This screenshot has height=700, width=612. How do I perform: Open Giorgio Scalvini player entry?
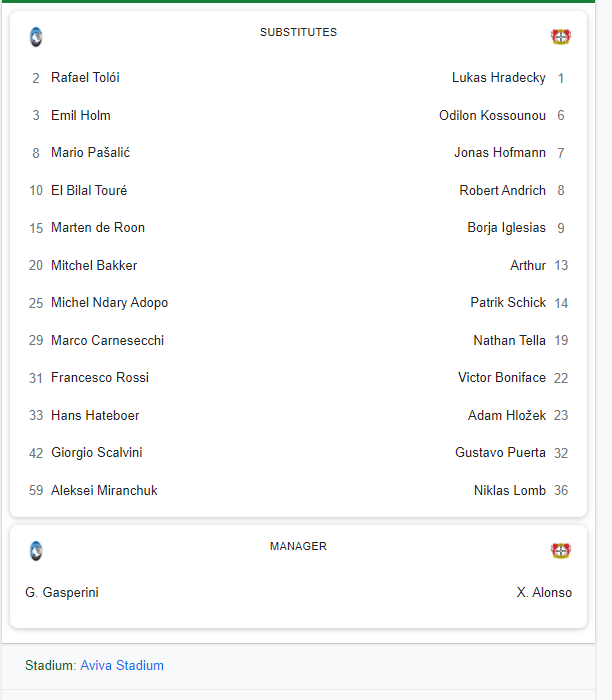point(96,453)
